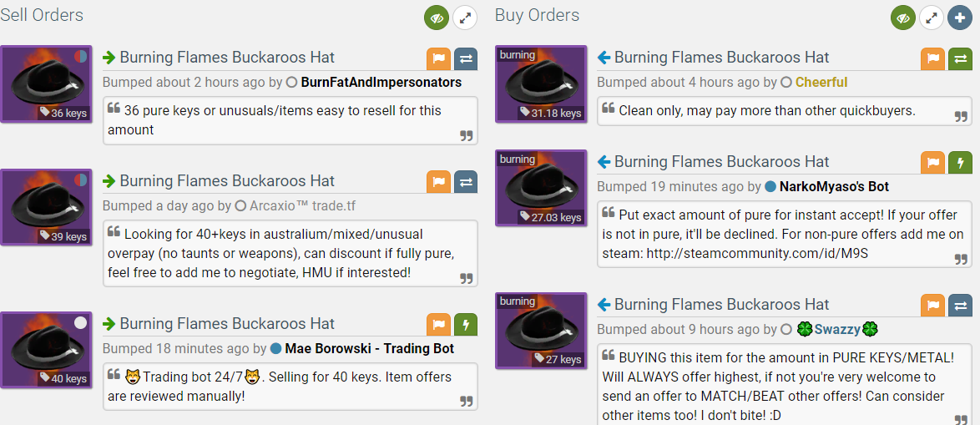Screen dimensions: 980x425
Task: Open trade offer with Swazzy
Action: pyautogui.click(x=960, y=306)
